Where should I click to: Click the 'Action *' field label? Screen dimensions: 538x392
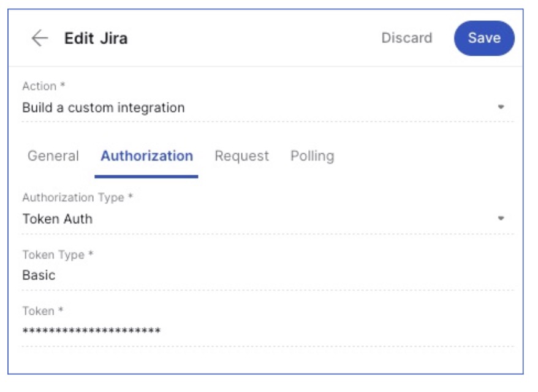[44, 86]
